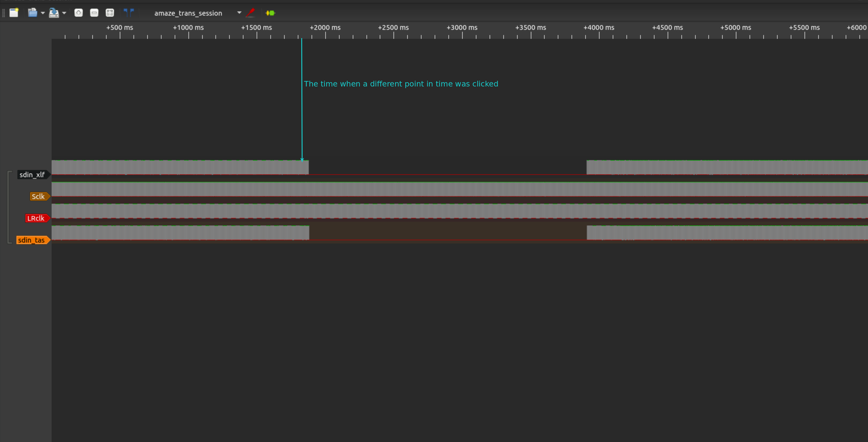This screenshot has height=442, width=868.
Task: Open a capture file
Action: [32, 13]
